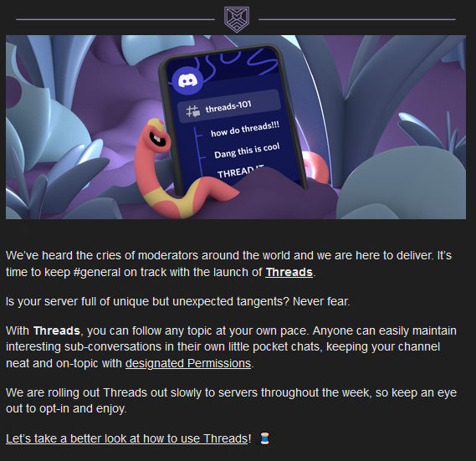This screenshot has width=476, height=461.
Task: Click the thread spool emoji
Action: click(264, 438)
